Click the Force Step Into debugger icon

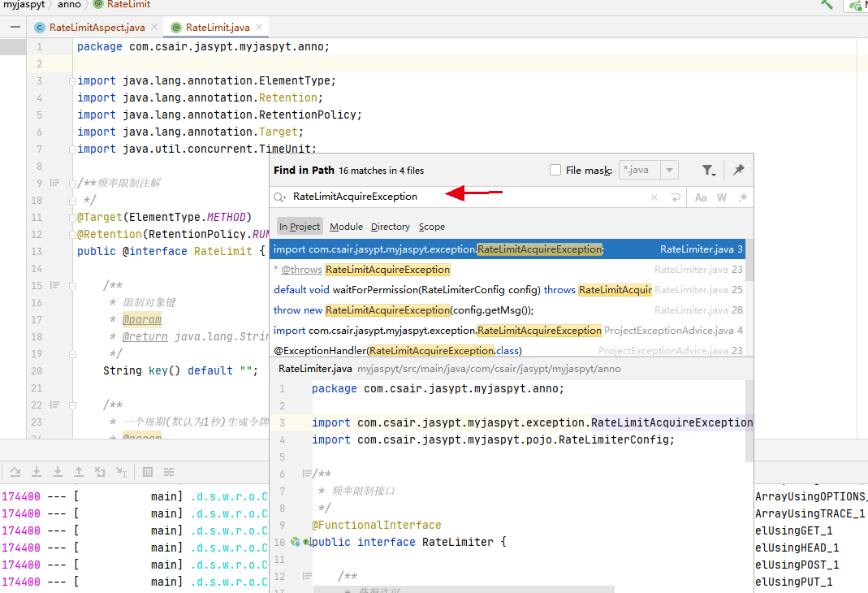click(x=58, y=472)
